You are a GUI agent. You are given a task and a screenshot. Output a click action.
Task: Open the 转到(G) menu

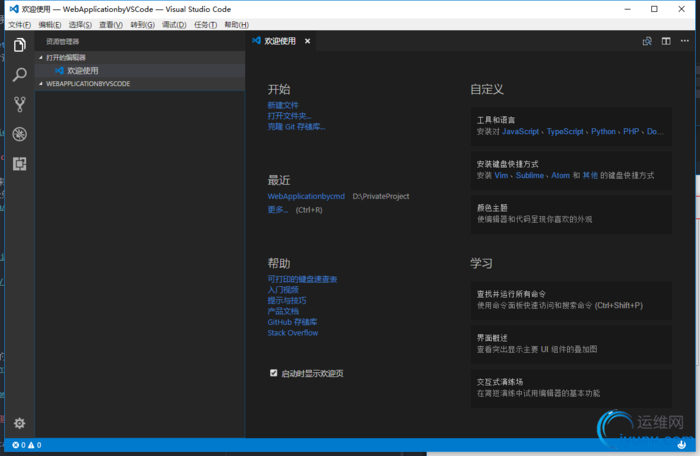point(142,25)
